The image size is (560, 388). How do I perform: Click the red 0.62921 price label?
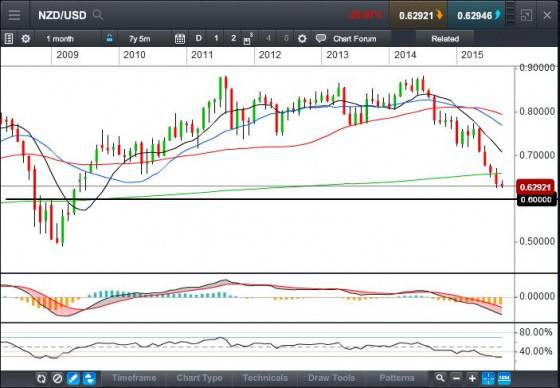coord(535,187)
